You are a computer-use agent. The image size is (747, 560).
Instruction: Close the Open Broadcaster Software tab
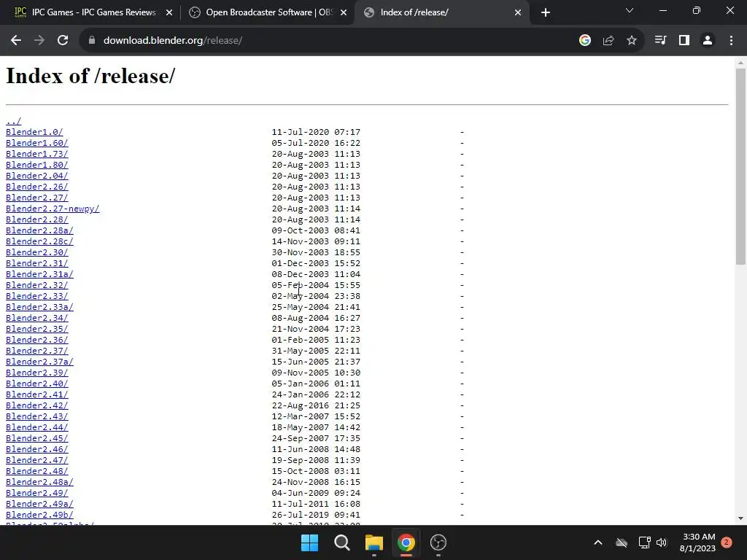click(x=344, y=12)
